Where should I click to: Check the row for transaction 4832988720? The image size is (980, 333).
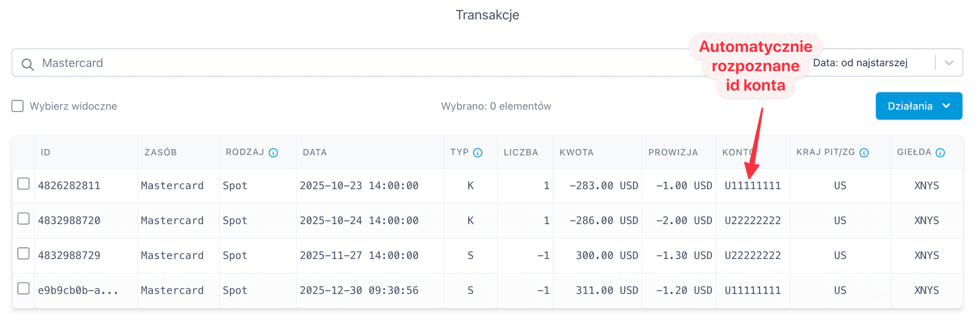click(x=23, y=220)
